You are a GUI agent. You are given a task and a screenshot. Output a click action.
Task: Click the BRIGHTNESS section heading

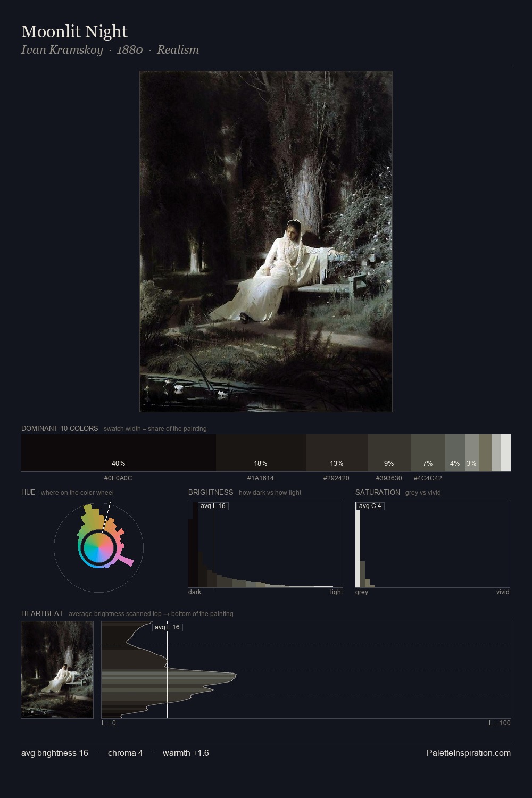click(x=211, y=492)
